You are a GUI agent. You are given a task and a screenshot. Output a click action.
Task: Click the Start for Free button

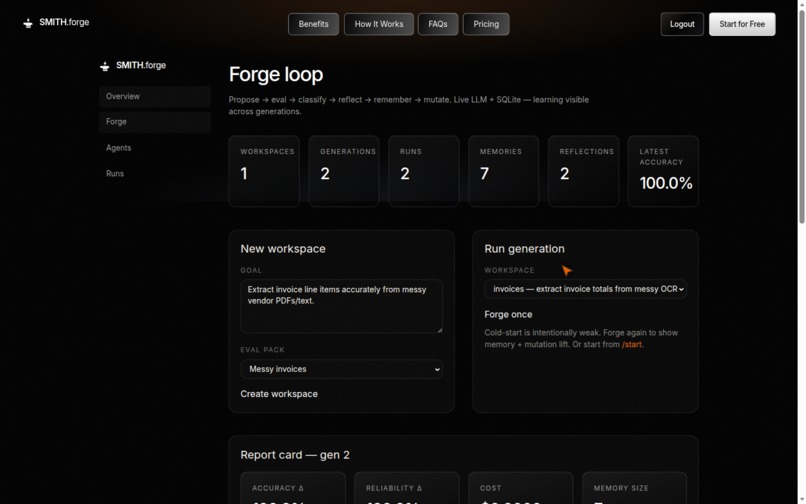tap(742, 24)
